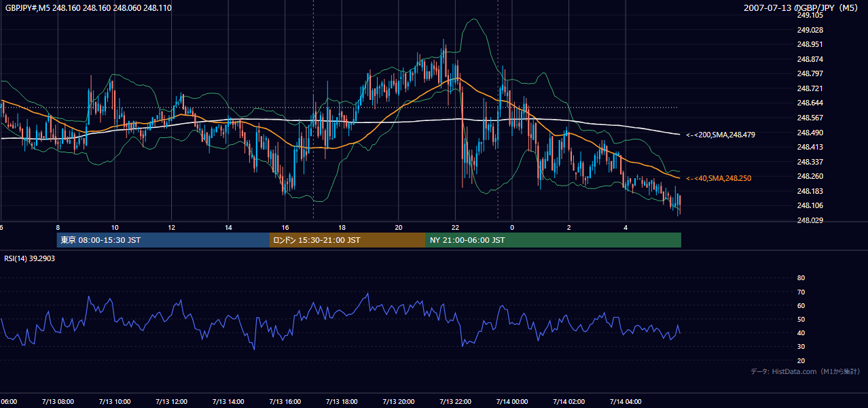The width and height of the screenshot is (868, 408).
Task: Select the 200 SMA 248.479 label
Action: click(x=720, y=135)
